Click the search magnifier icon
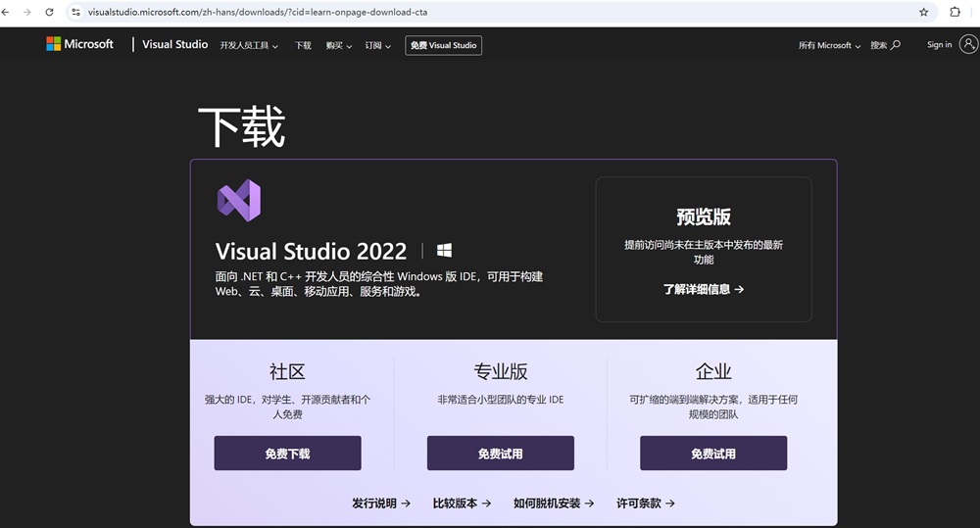This screenshot has width=980, height=528. (x=896, y=45)
